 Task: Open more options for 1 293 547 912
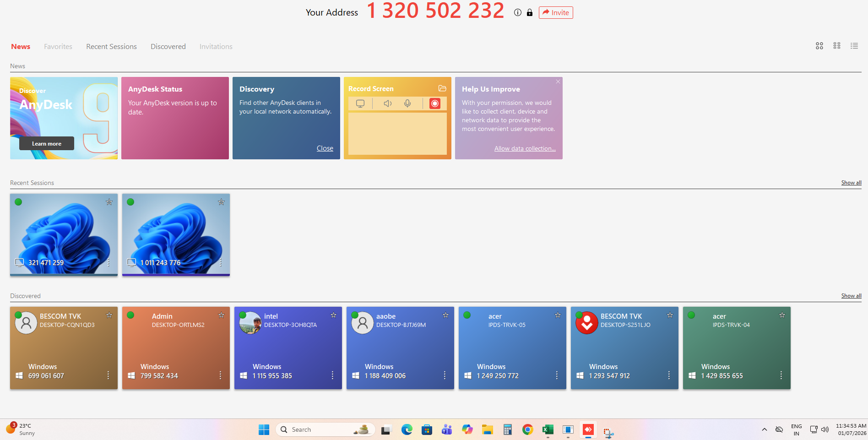click(x=669, y=375)
